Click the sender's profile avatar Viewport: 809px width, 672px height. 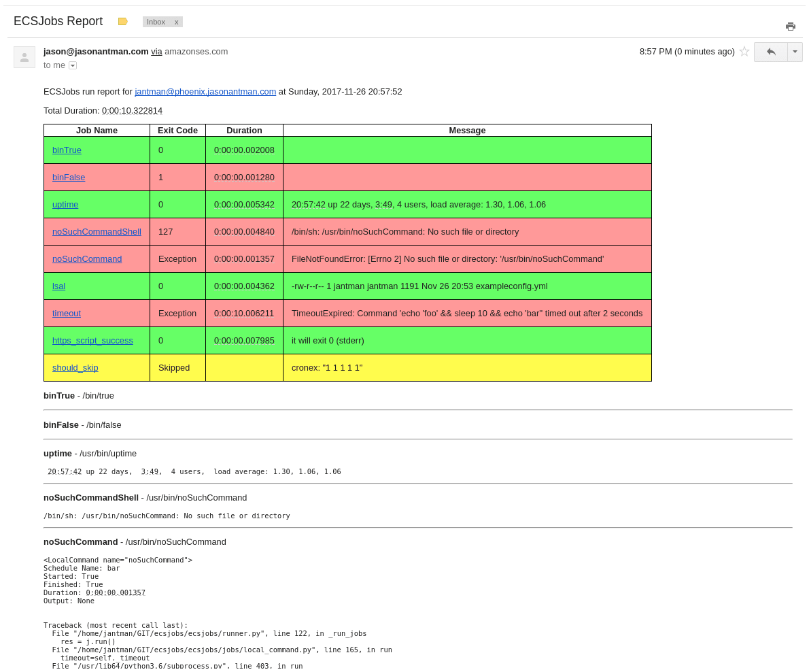24,56
